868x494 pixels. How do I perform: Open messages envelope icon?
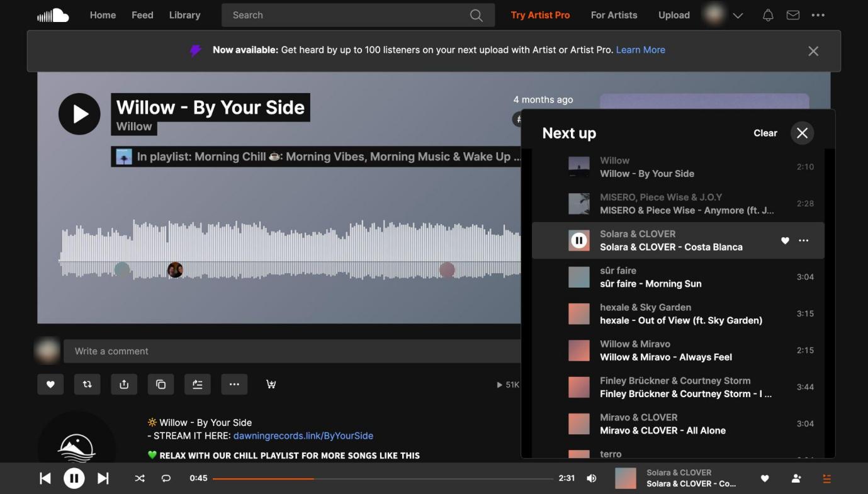(793, 15)
